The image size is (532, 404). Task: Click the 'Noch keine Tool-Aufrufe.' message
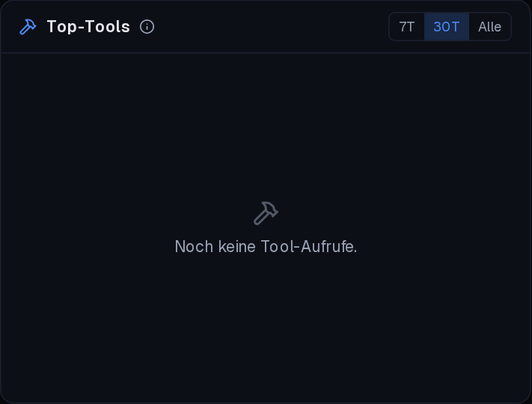[266, 247]
